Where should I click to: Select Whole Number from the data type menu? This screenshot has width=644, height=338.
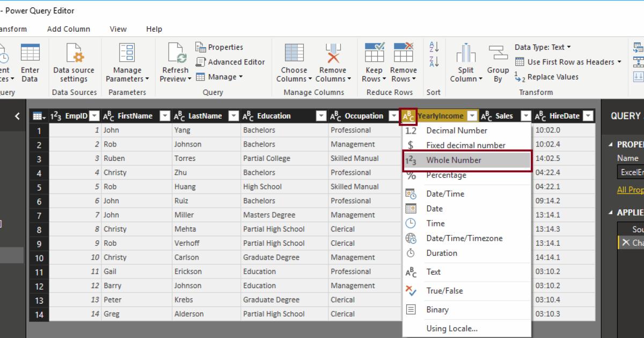453,159
